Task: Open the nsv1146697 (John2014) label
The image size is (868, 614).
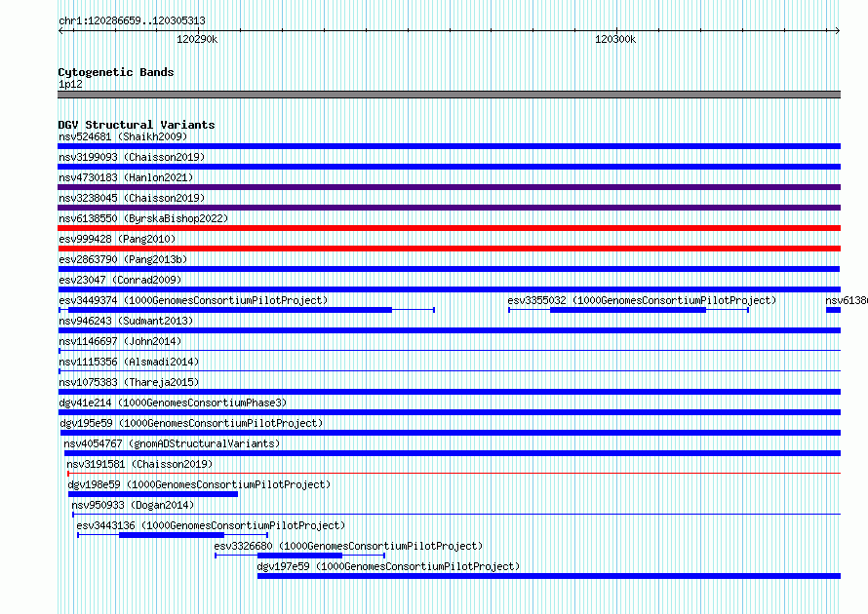Action: tap(120, 341)
